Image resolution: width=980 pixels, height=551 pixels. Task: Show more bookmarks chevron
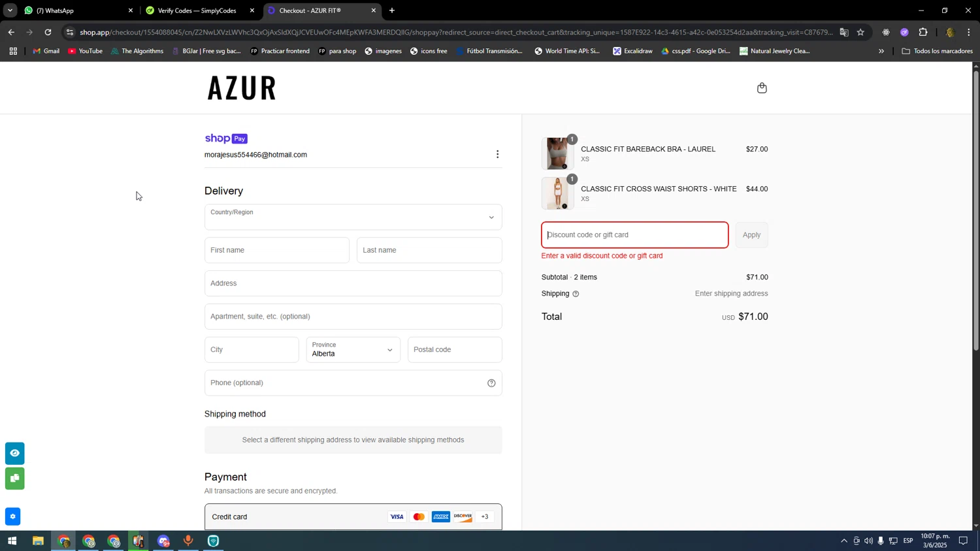pyautogui.click(x=881, y=51)
